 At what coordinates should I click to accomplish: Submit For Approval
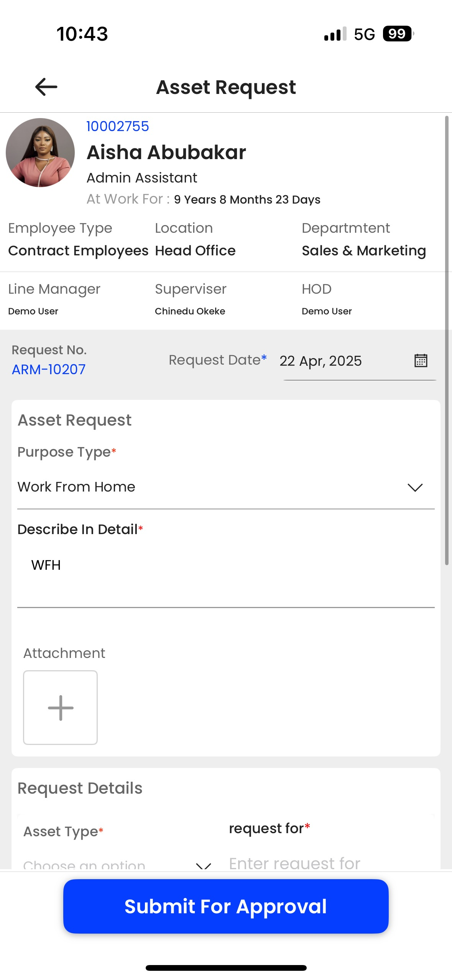pos(226,906)
